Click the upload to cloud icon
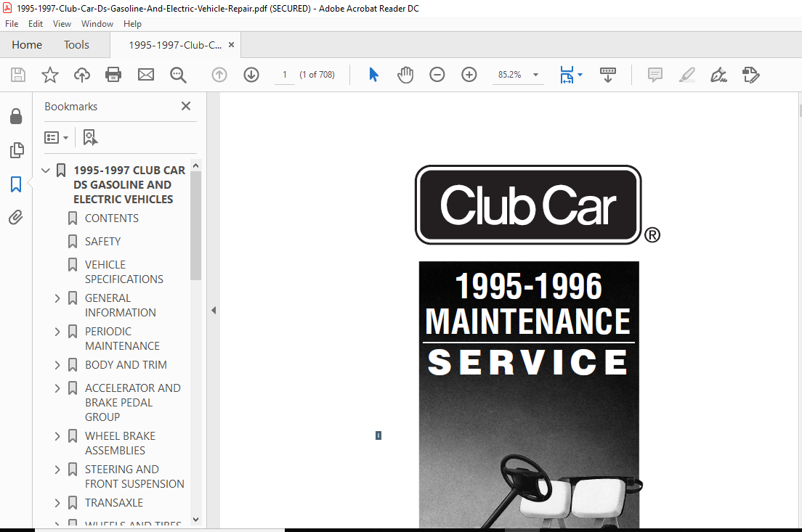The height and width of the screenshot is (532, 802). tap(82, 75)
